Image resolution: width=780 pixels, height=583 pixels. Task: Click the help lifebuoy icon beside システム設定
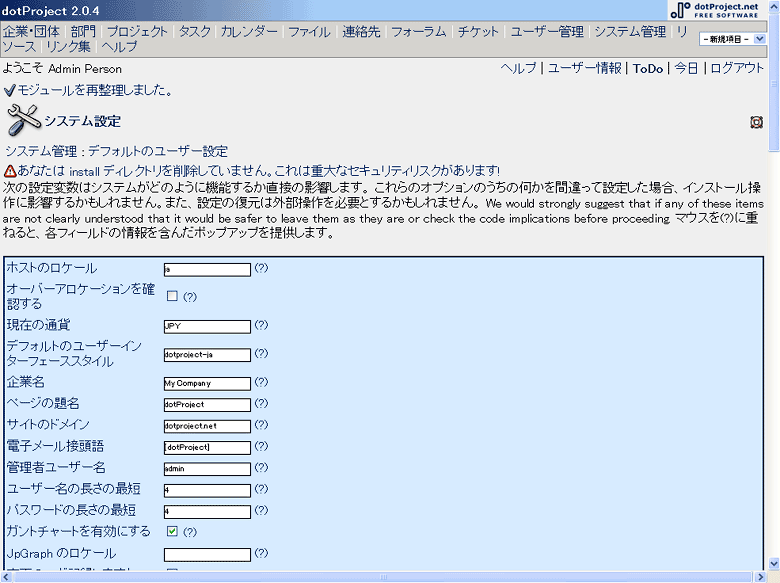point(756,122)
